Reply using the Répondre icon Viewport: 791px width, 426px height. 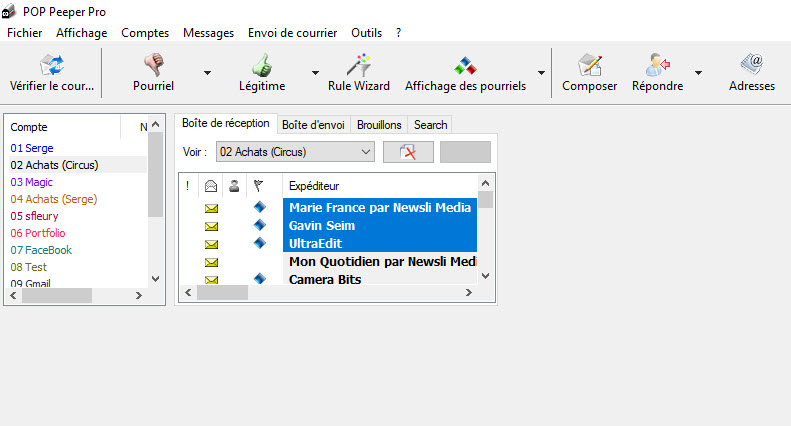click(x=657, y=65)
